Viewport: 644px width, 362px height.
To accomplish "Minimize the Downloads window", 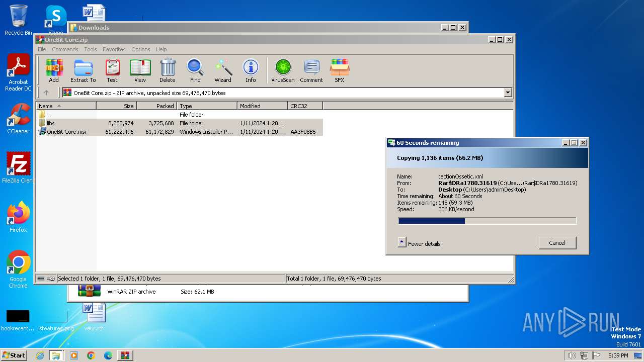I will pos(445,28).
